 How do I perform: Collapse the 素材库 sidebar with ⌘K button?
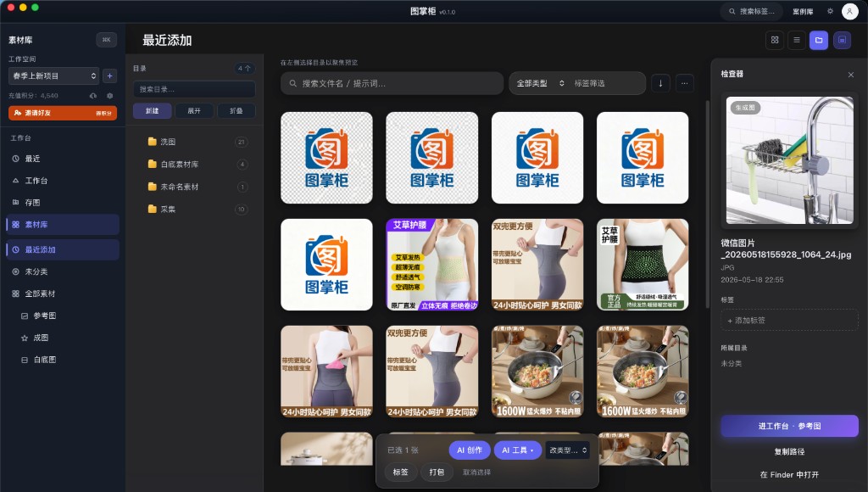(x=106, y=40)
